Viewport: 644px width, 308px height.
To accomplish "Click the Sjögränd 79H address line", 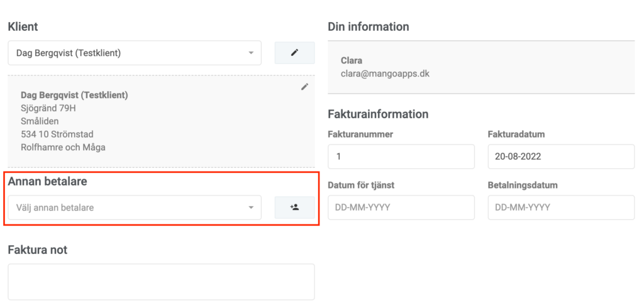I will click(x=48, y=108).
